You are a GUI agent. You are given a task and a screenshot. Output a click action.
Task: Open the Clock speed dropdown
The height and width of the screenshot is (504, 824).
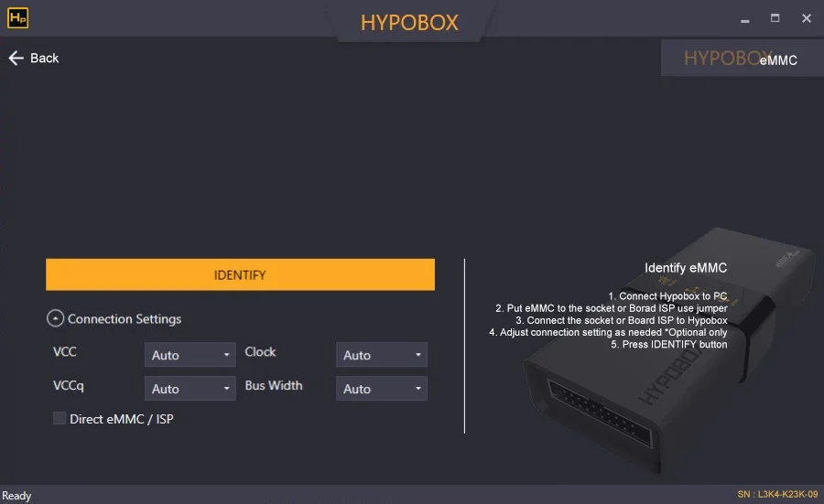click(x=382, y=355)
